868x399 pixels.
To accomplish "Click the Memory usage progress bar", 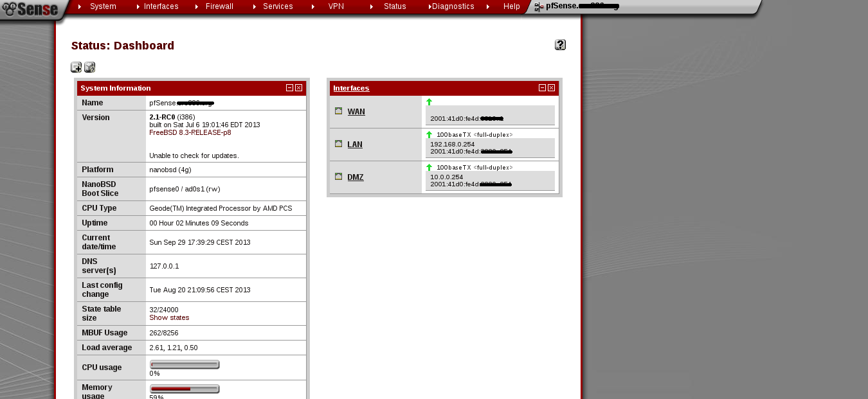I will pyautogui.click(x=185, y=389).
